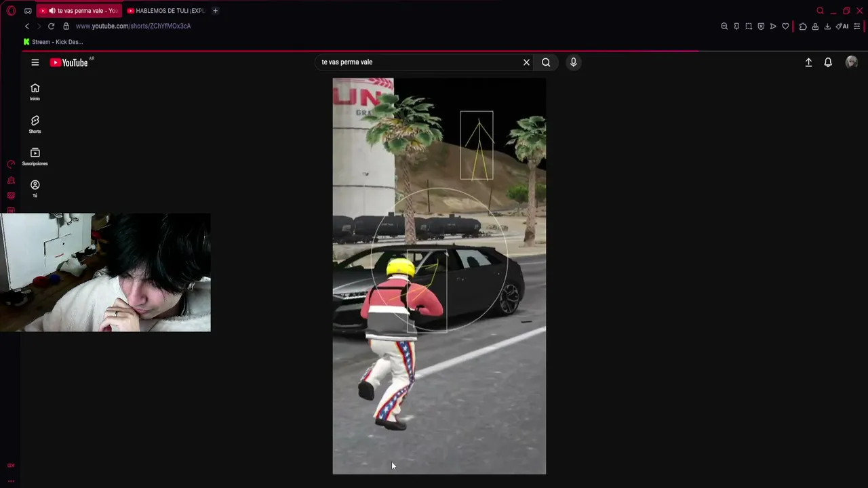
Task: Open the browser profile icon in toolbar
Action: click(815, 26)
